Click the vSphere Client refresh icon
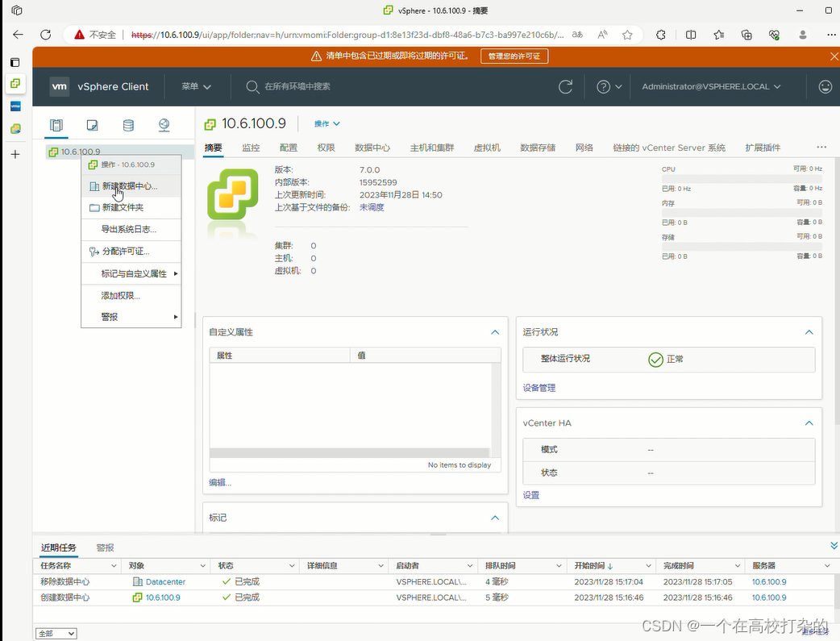 565,87
